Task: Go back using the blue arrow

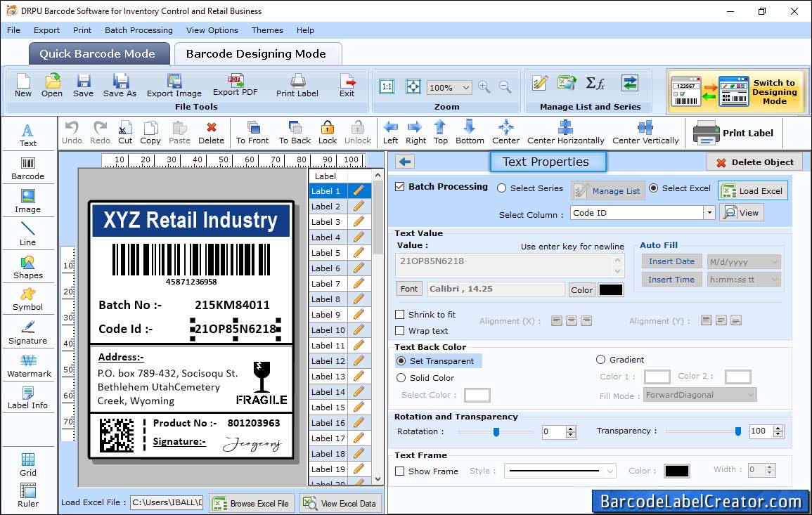Action: (405, 162)
